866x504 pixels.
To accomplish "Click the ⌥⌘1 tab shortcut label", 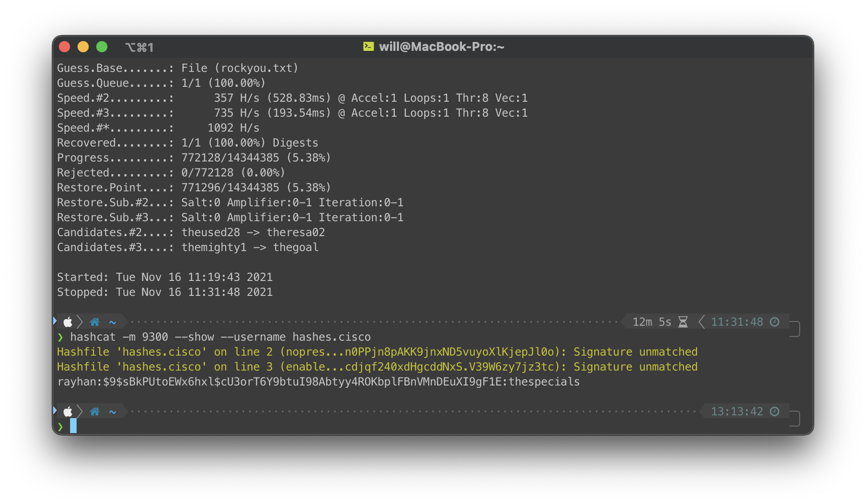I will click(139, 47).
